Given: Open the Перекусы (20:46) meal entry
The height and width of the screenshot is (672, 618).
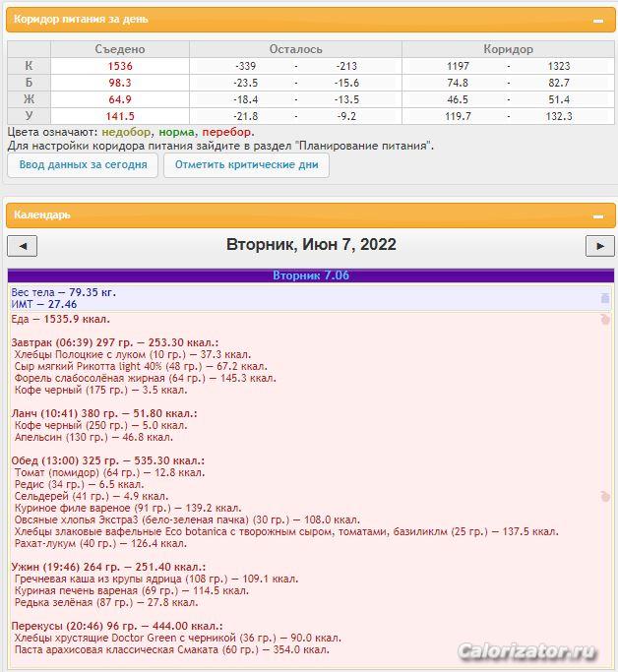Looking at the screenshot, I should (x=117, y=626).
